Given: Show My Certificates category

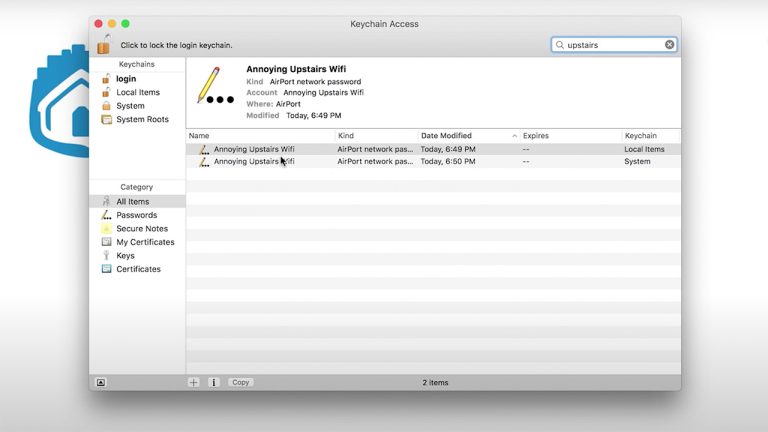Looking at the screenshot, I should point(145,242).
